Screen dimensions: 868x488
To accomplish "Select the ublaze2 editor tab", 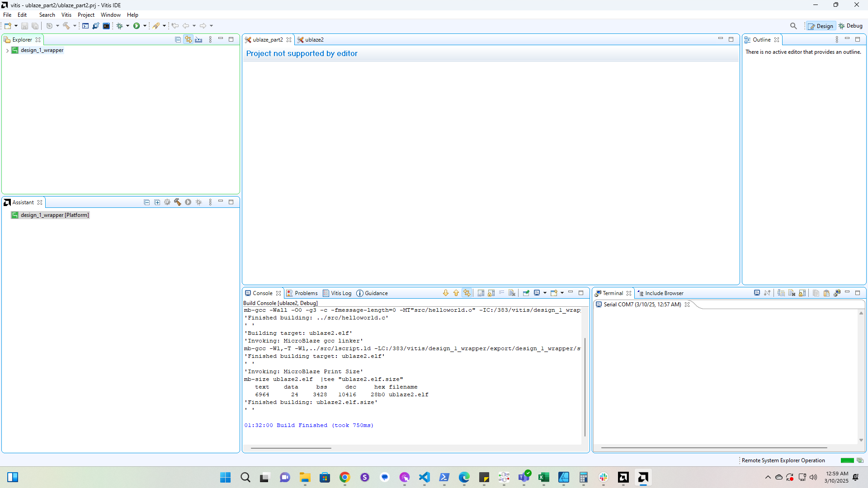I will [314, 40].
